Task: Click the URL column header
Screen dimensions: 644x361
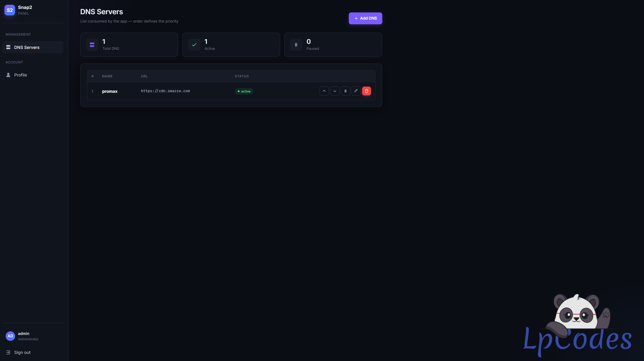Action: [x=144, y=76]
